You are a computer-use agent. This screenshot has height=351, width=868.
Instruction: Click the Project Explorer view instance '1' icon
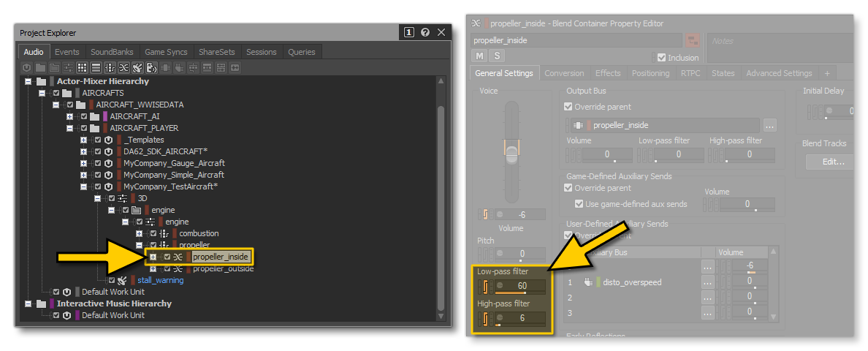tap(408, 33)
